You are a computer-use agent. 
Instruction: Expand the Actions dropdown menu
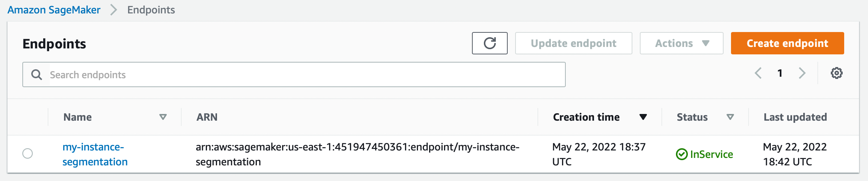682,43
